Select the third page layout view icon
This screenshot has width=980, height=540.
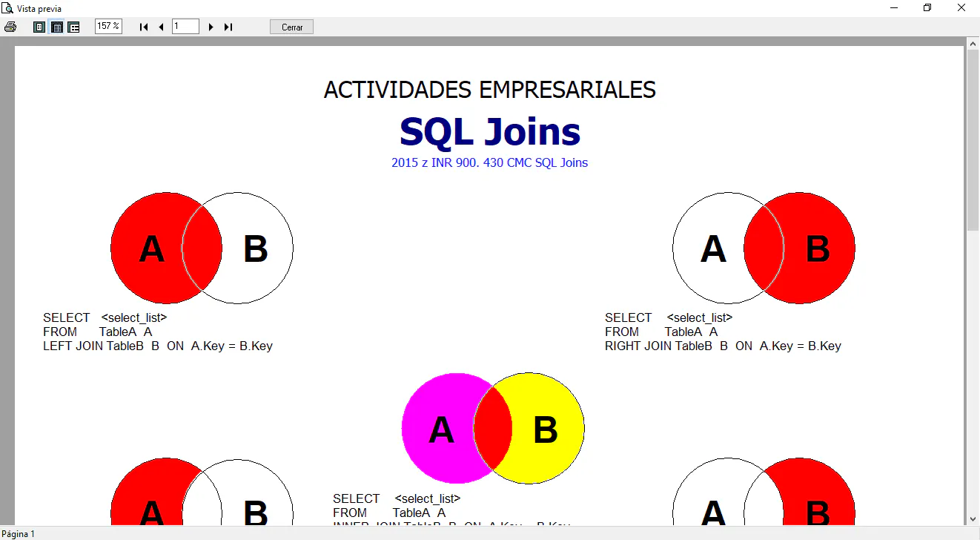click(73, 27)
